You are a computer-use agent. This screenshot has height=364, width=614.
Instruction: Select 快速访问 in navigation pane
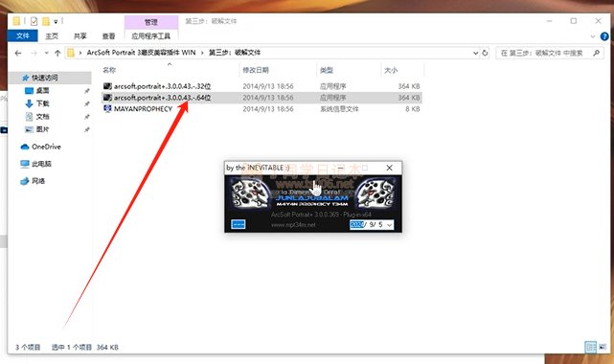(45, 78)
